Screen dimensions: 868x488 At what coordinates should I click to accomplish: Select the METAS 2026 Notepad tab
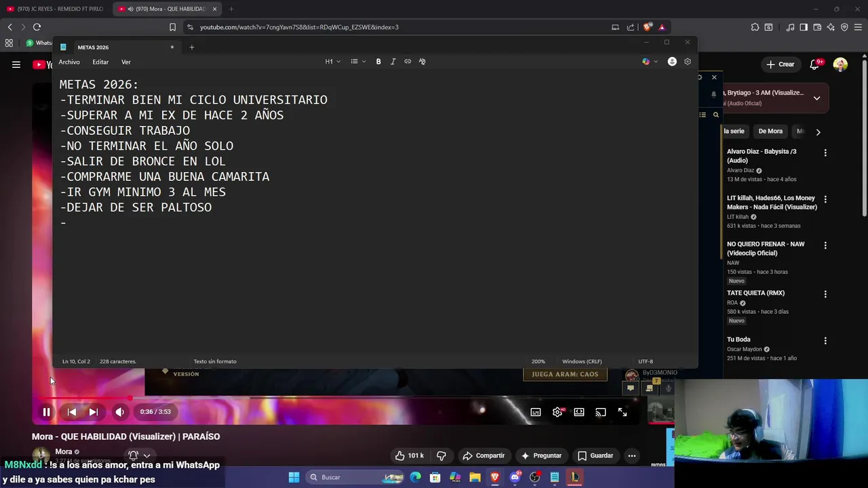[115, 47]
